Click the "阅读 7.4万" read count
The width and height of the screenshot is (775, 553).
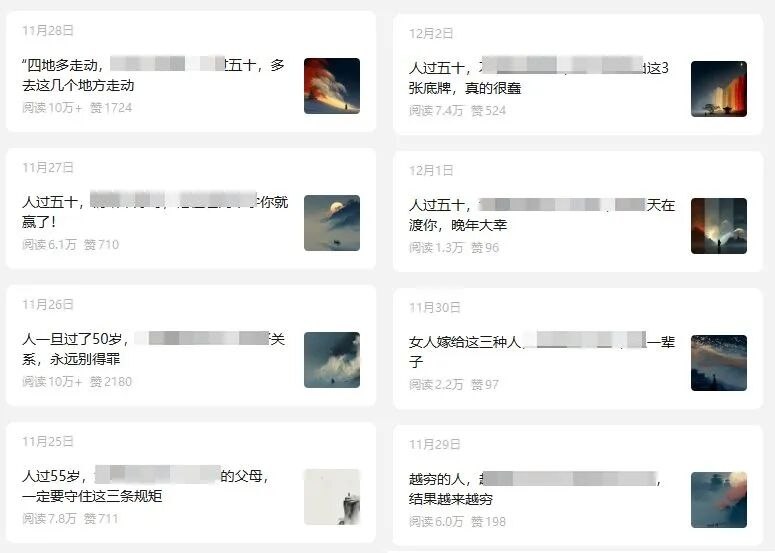click(436, 110)
